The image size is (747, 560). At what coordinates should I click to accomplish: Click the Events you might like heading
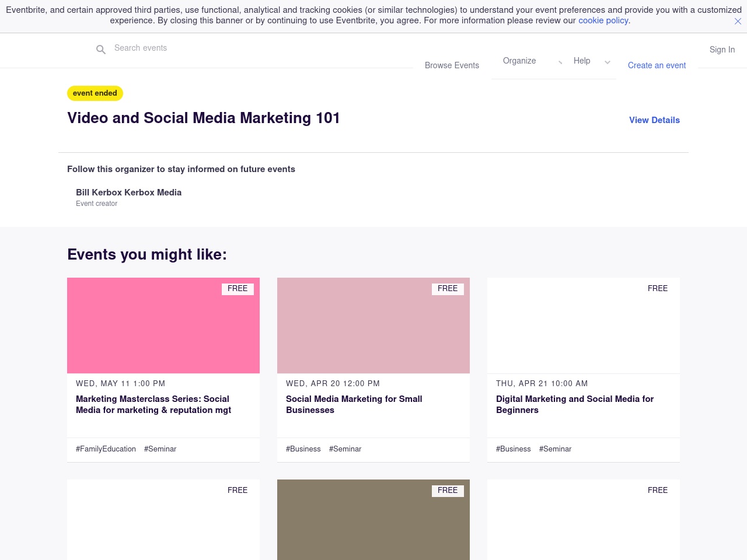(147, 254)
